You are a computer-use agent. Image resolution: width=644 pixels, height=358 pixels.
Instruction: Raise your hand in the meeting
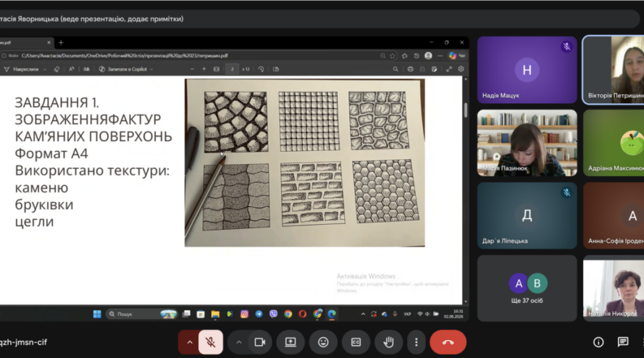[x=389, y=342]
